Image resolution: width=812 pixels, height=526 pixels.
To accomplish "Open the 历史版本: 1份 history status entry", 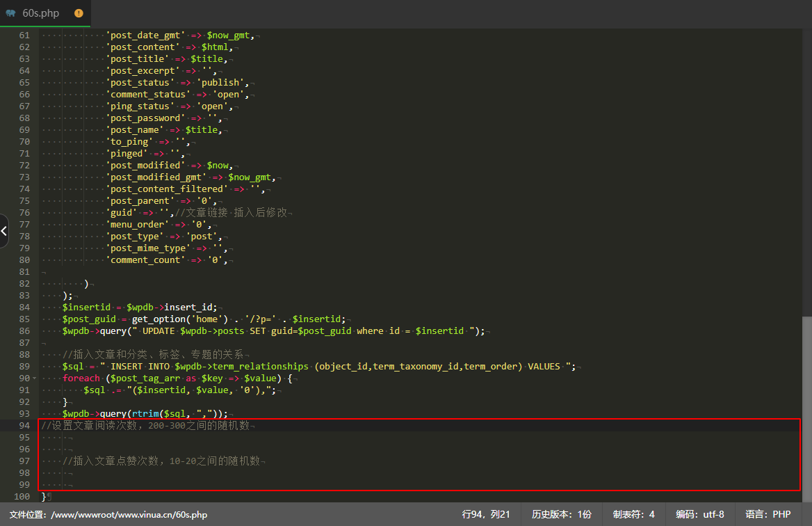I will 561,514.
